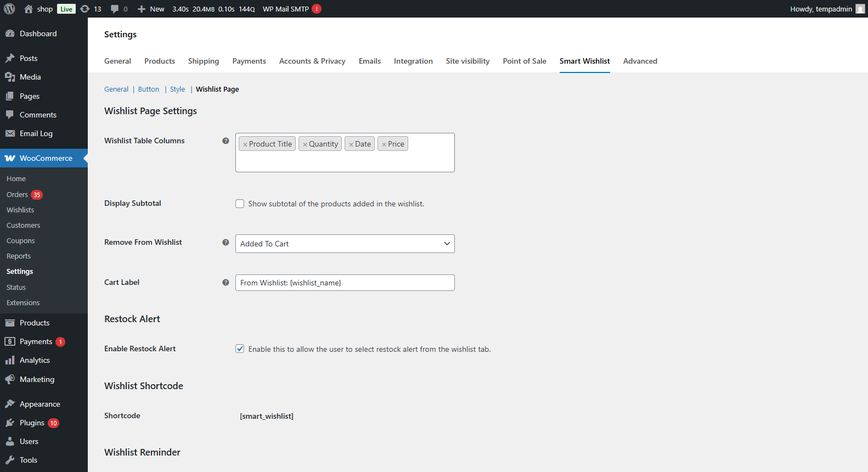Open the Payments settings tab
The width and height of the screenshot is (868, 472).
[249, 61]
